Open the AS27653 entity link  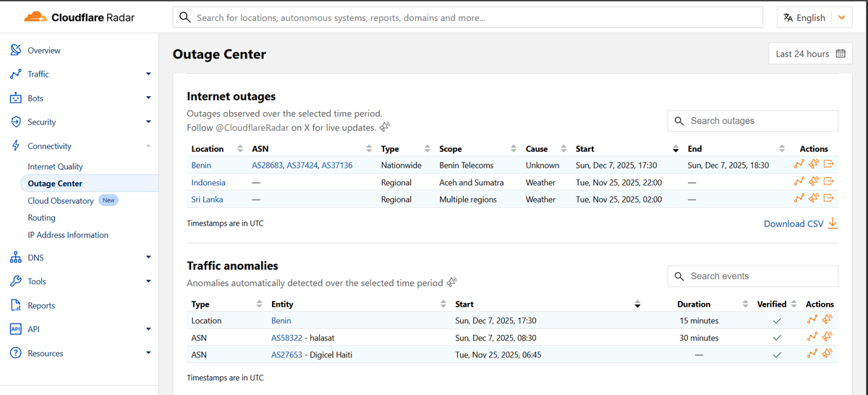click(x=287, y=354)
